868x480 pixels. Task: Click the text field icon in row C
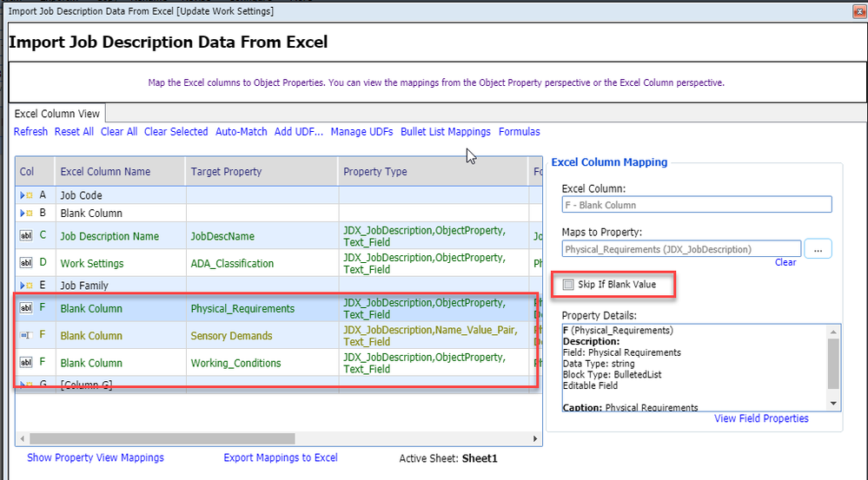25,235
